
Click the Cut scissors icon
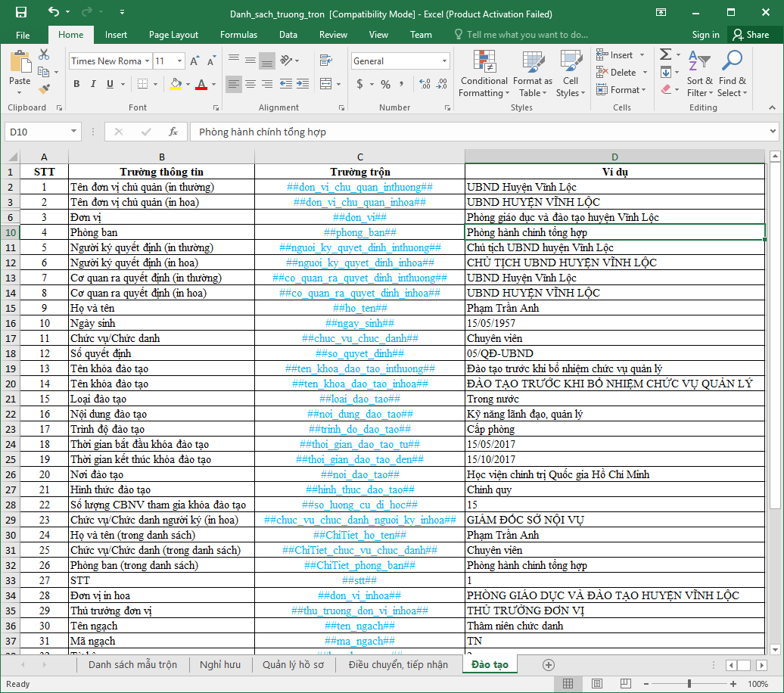(44, 54)
